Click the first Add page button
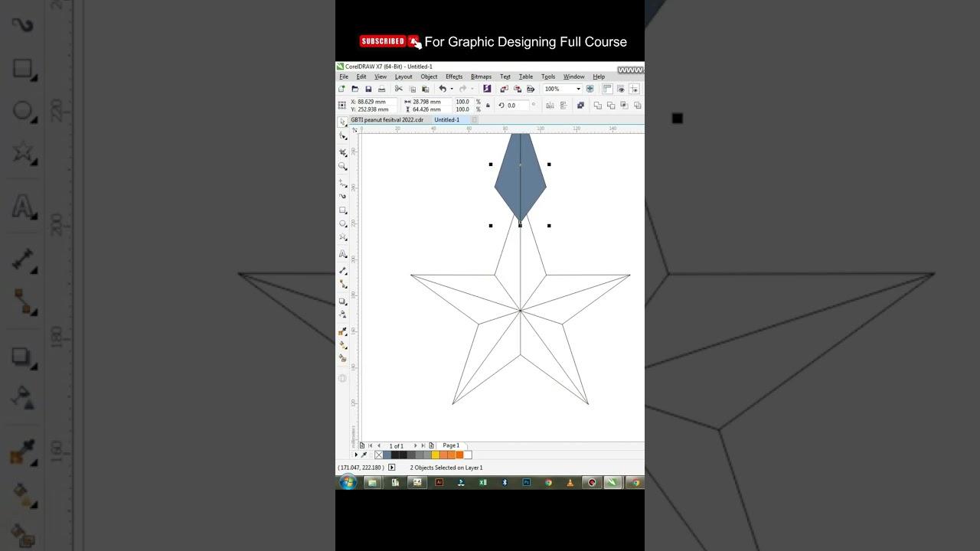Viewport: 980px width, 551px height. pos(362,445)
